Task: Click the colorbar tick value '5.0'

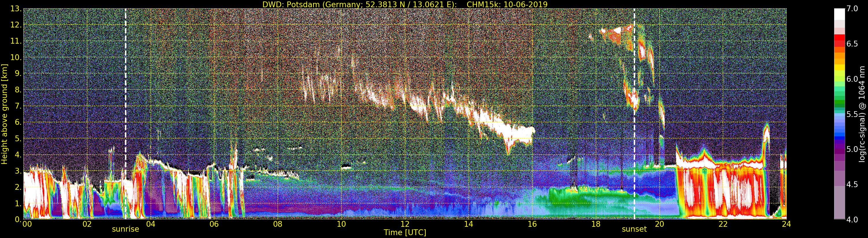Action: pyautogui.click(x=852, y=149)
